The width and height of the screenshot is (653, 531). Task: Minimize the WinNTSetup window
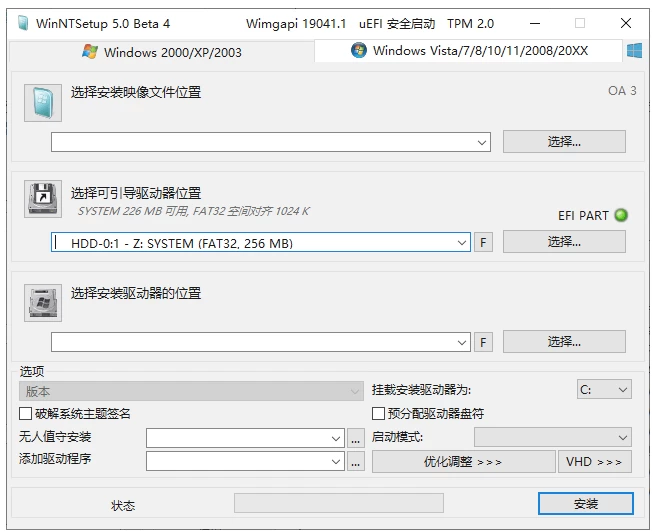(x=535, y=23)
